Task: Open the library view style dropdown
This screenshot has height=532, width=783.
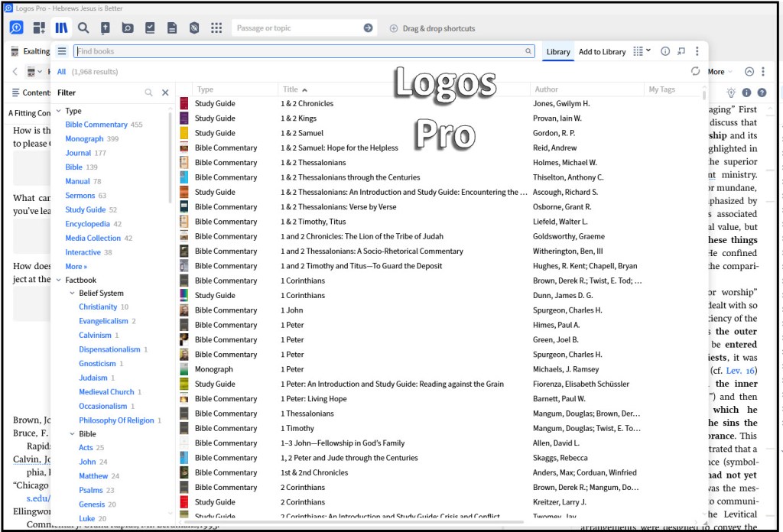Action: (x=642, y=51)
